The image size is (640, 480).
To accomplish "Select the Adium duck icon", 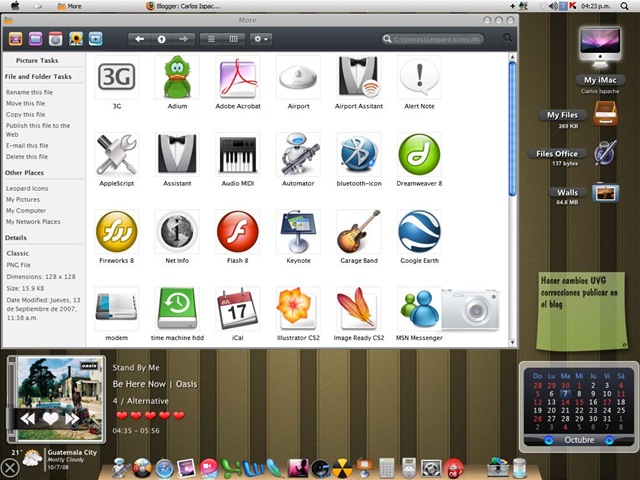I will tap(177, 77).
